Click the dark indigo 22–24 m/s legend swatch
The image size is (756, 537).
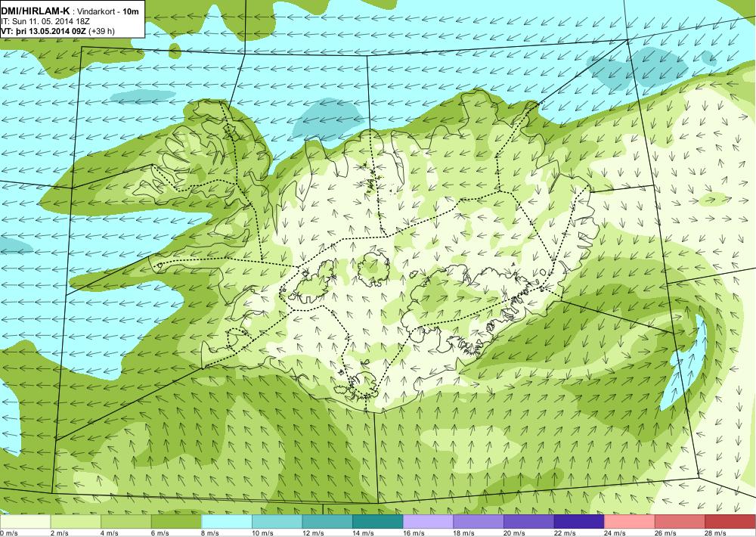coord(579,522)
